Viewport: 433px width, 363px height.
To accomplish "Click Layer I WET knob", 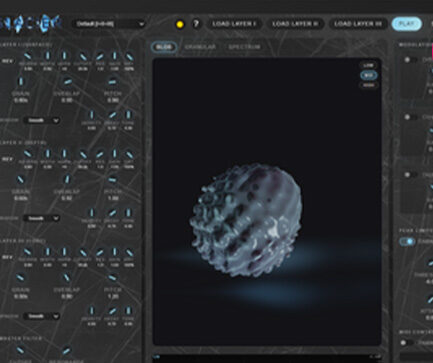I will point(129,56).
